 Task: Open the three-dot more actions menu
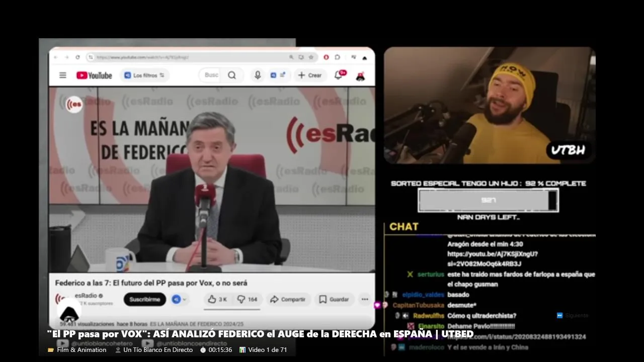coord(365,299)
